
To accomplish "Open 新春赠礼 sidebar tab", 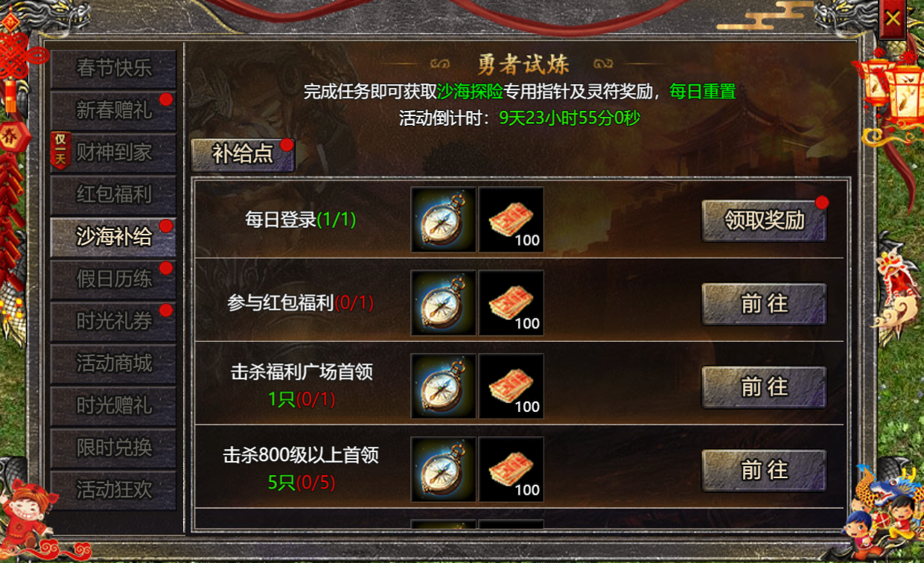I will coord(113,111).
